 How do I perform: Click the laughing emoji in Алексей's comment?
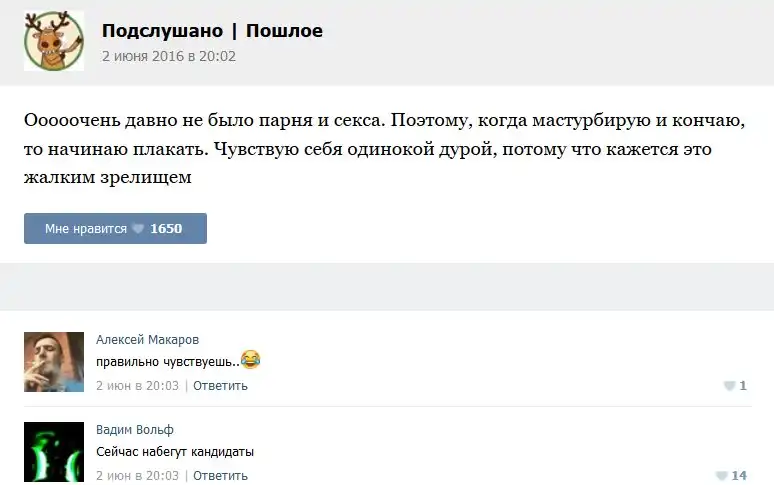[251, 359]
